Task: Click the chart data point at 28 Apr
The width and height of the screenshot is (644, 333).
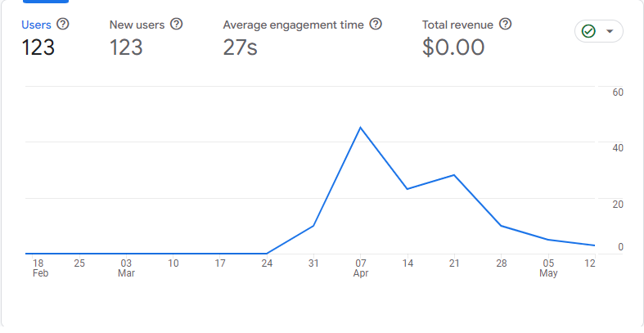Action: click(x=501, y=226)
